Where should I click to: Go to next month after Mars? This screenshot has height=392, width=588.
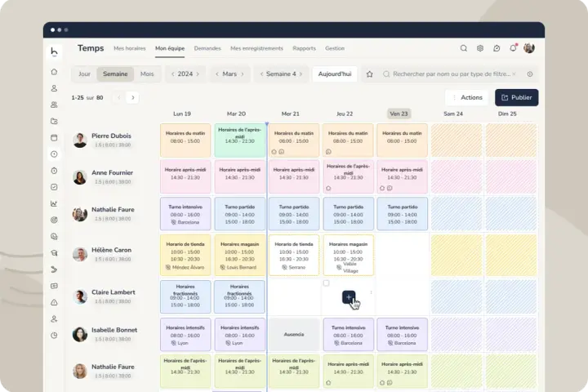pyautogui.click(x=243, y=73)
